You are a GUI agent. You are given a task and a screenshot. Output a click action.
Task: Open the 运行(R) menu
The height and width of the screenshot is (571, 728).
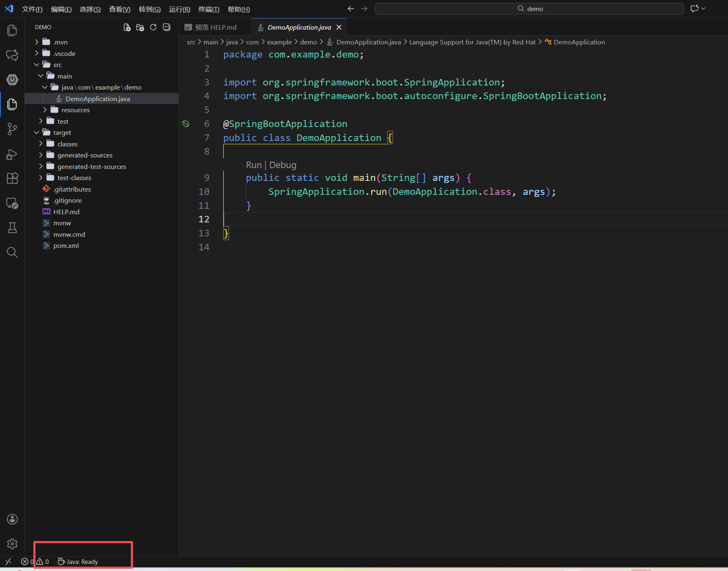coord(179,9)
